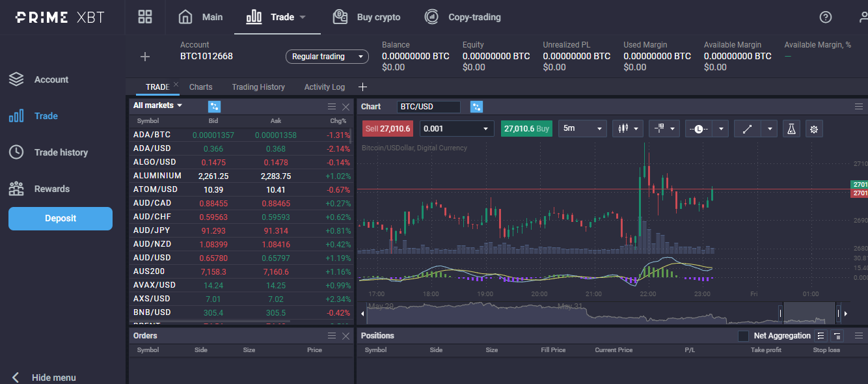Add a new workspace tab with plus
868x384 pixels.
(x=363, y=87)
